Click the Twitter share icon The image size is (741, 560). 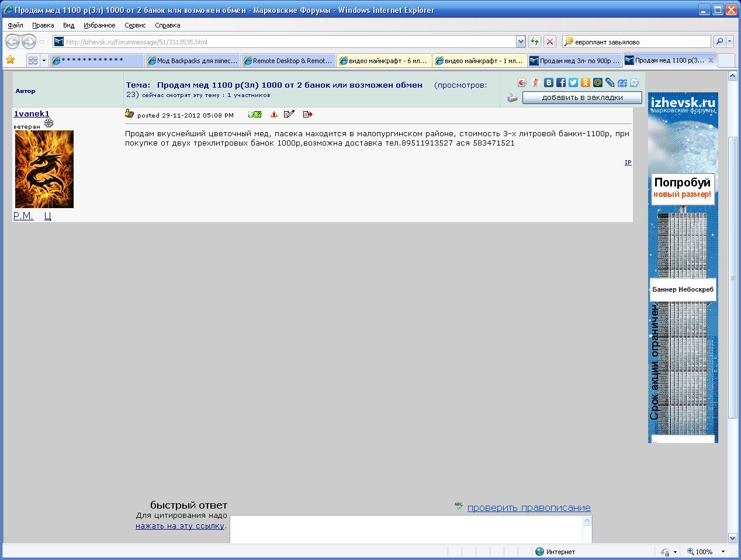[573, 83]
